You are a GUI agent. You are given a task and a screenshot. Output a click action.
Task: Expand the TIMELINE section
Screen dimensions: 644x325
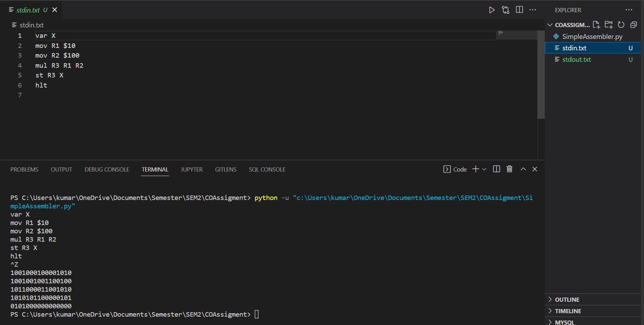568,311
